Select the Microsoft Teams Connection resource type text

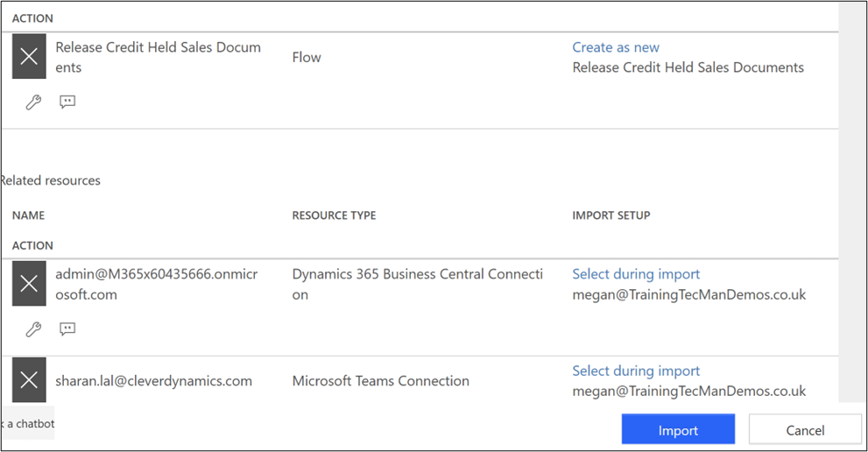(380, 381)
